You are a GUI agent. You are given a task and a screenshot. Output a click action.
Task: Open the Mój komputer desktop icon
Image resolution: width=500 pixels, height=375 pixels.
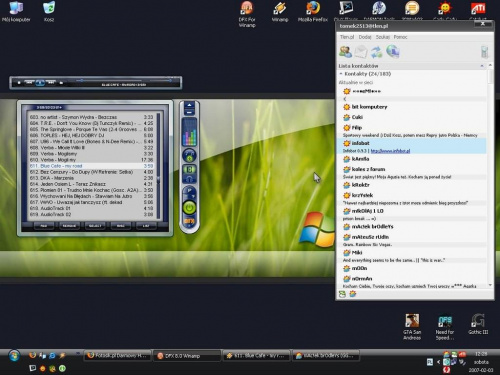coord(16,12)
